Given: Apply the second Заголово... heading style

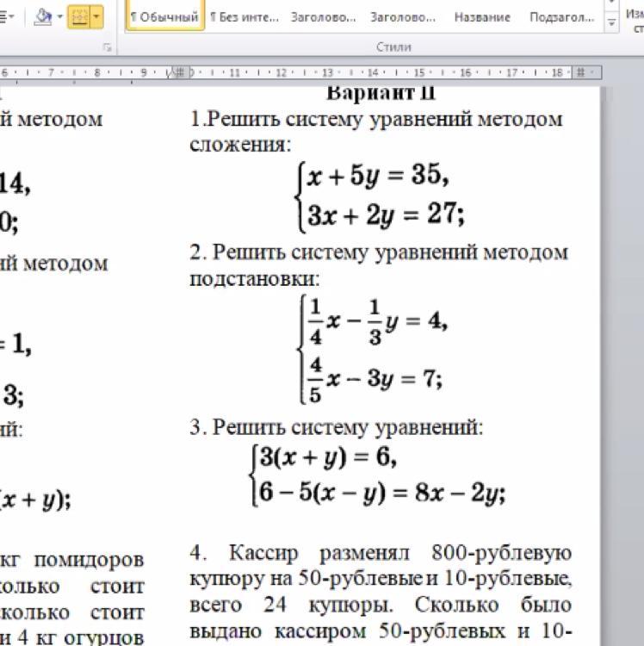Looking at the screenshot, I should point(403,17).
